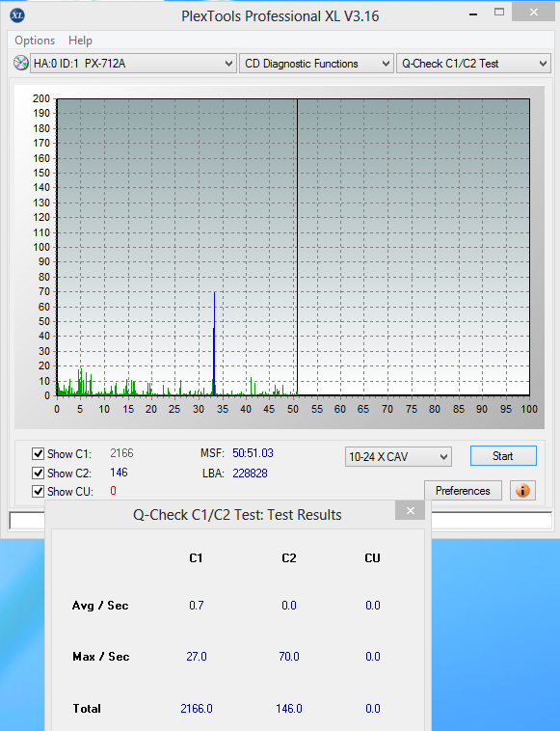Click the C1 Total value 2166.0
The image size is (560, 731).
coord(196,709)
